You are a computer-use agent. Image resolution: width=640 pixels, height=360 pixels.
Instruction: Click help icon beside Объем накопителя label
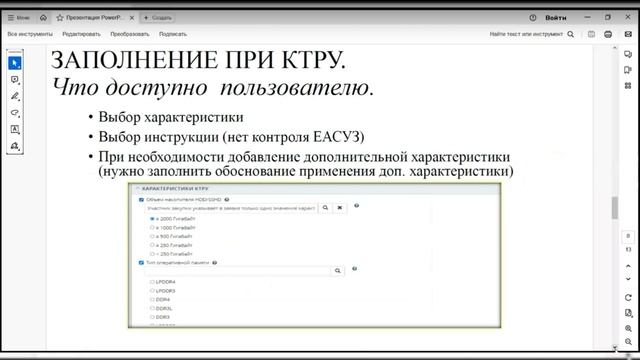(x=227, y=200)
